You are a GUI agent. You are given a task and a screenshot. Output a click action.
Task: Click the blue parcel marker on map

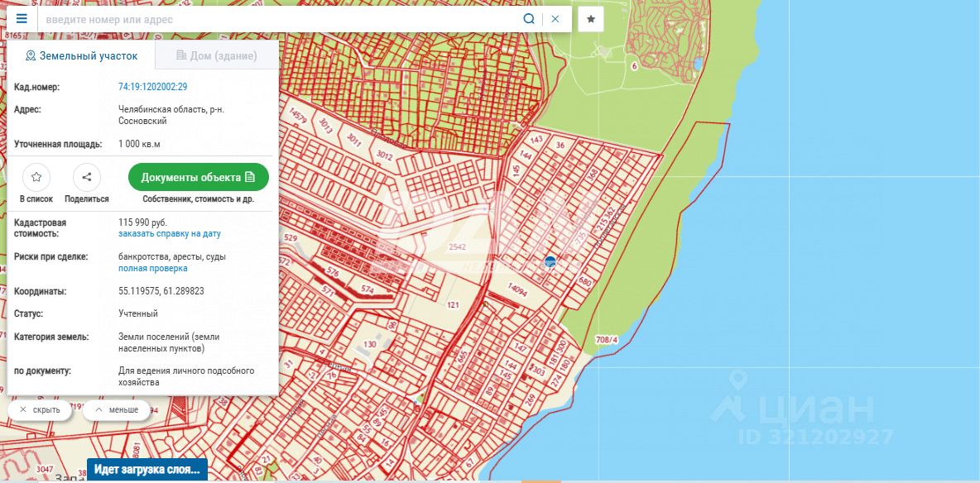click(550, 261)
